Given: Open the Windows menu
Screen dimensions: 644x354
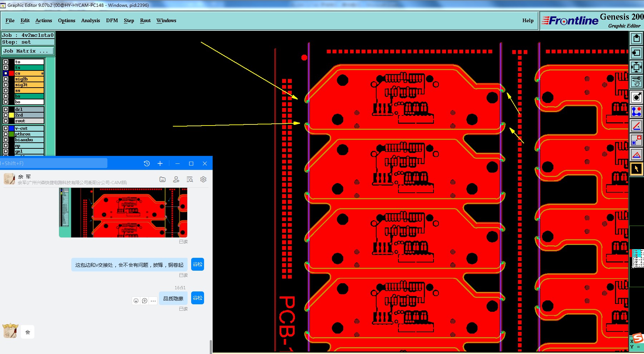Looking at the screenshot, I should click(x=166, y=20).
